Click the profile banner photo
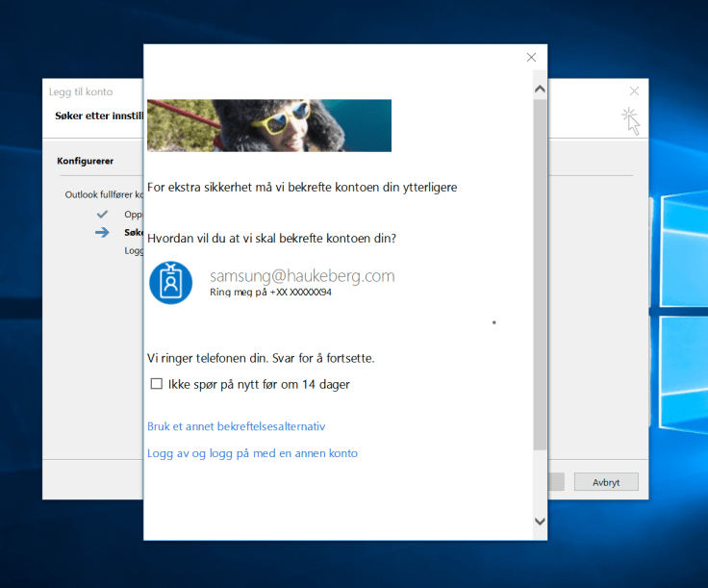 pyautogui.click(x=269, y=125)
